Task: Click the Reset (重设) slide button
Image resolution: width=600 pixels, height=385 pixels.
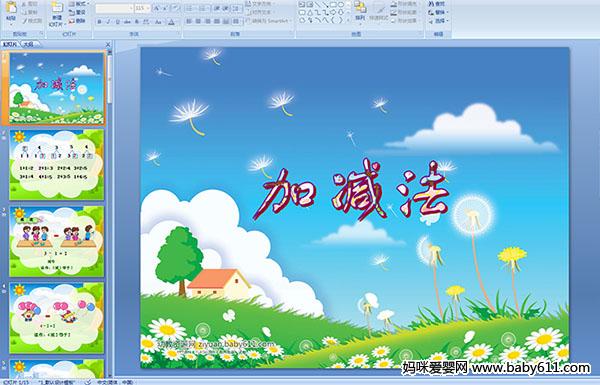Action: point(77,13)
